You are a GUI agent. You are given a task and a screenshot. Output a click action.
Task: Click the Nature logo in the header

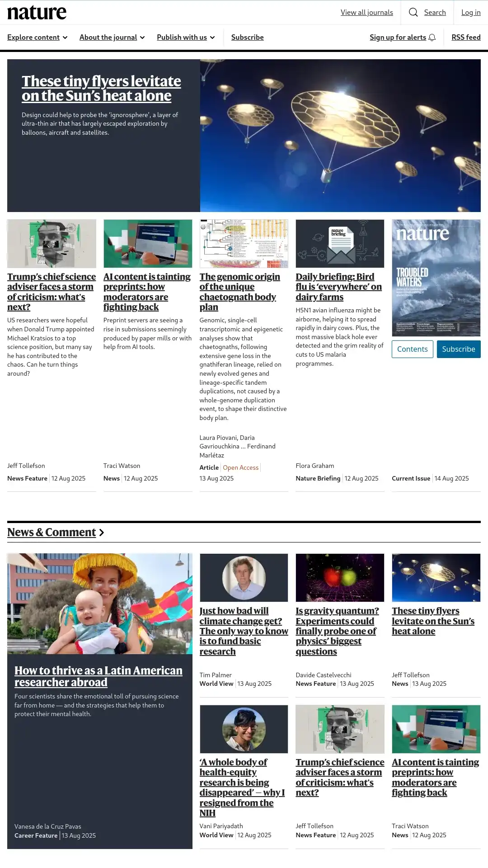point(37,13)
